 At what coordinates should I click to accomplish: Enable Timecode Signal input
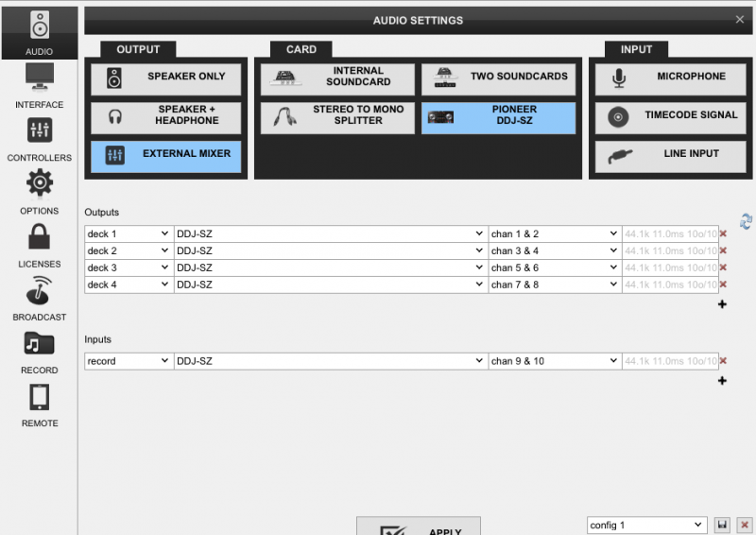click(671, 118)
